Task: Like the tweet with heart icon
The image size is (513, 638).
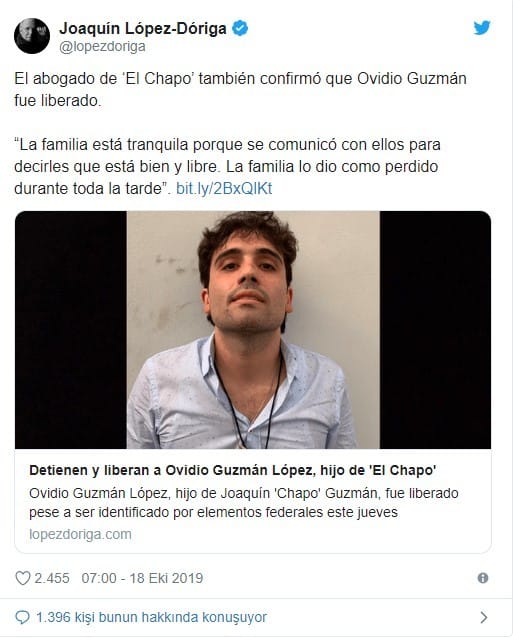Action: tap(23, 578)
